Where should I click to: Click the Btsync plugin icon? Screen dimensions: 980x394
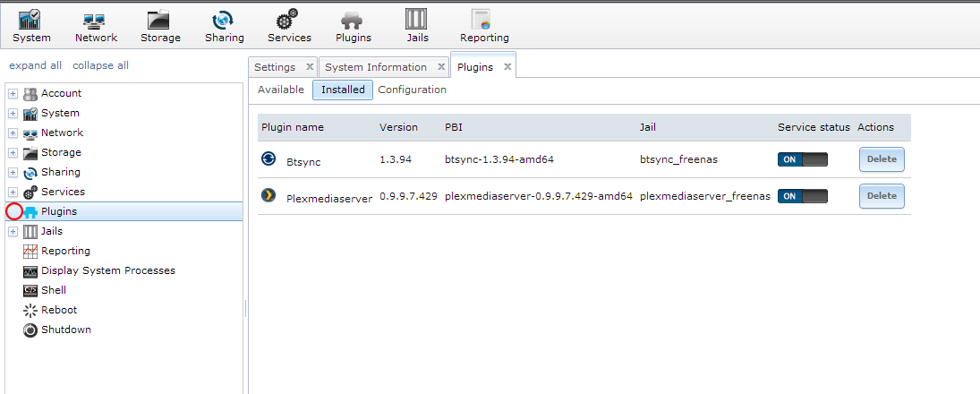click(268, 158)
